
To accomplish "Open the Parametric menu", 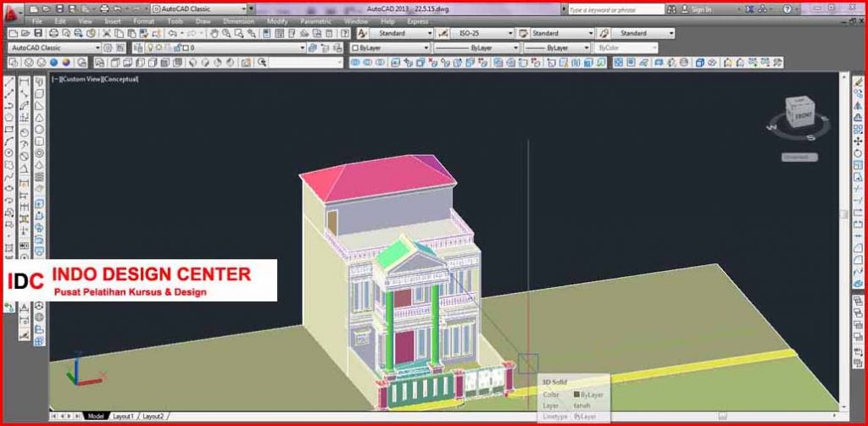I will pos(315,21).
